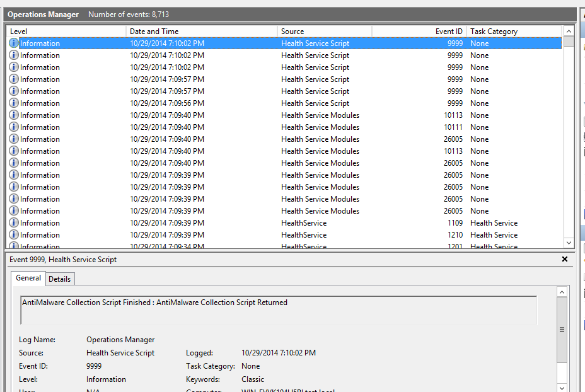Screen dimensions: 585x392
Task: Sort by the Date and Time column header
Action: click(x=202, y=32)
